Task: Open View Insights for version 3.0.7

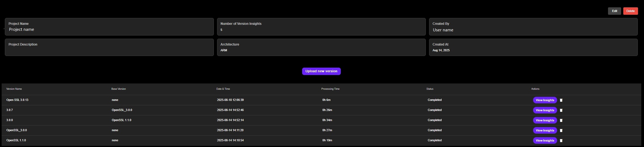Action: 545,110
